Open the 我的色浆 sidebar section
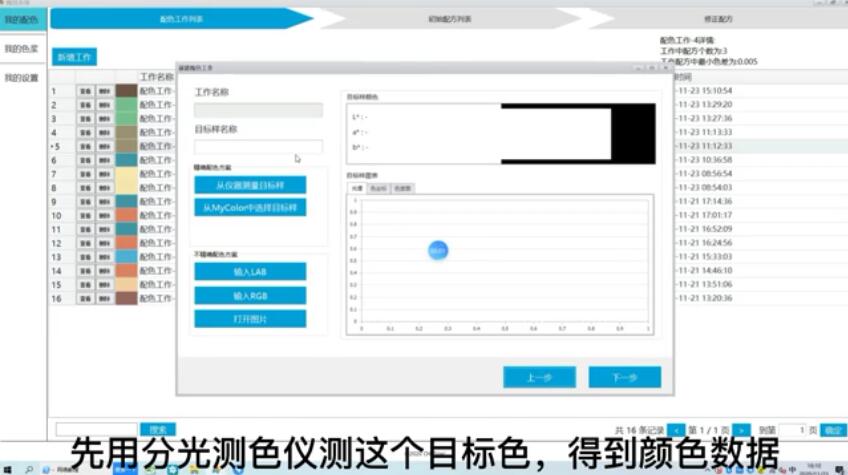The image size is (848, 475). pos(23,49)
